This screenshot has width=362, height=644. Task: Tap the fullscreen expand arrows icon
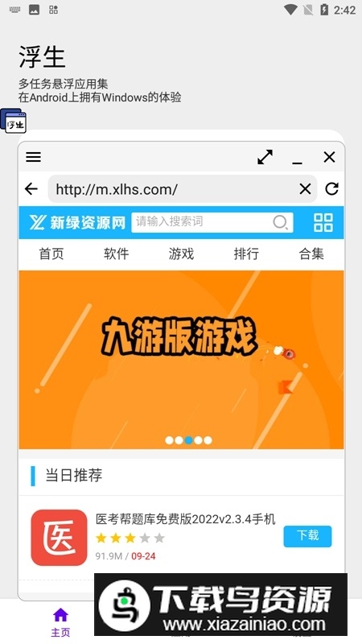(265, 156)
